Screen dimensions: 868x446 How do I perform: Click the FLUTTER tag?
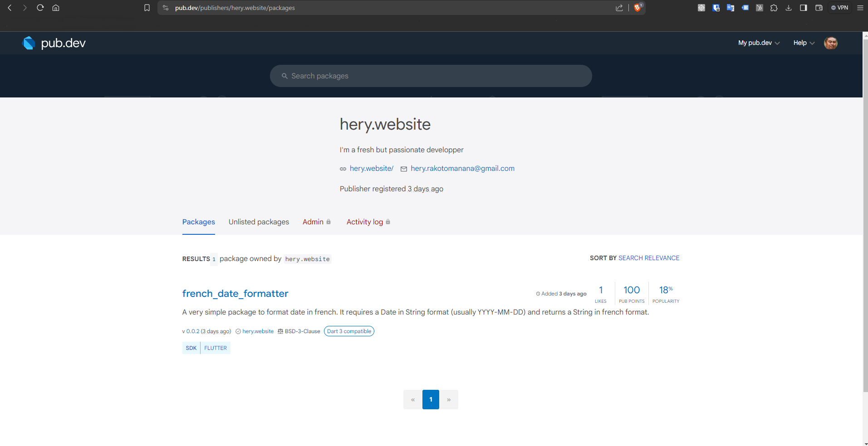[x=216, y=348]
